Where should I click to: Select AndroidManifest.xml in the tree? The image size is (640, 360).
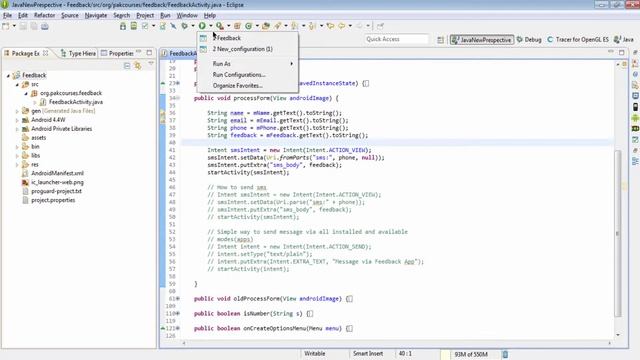click(57, 173)
